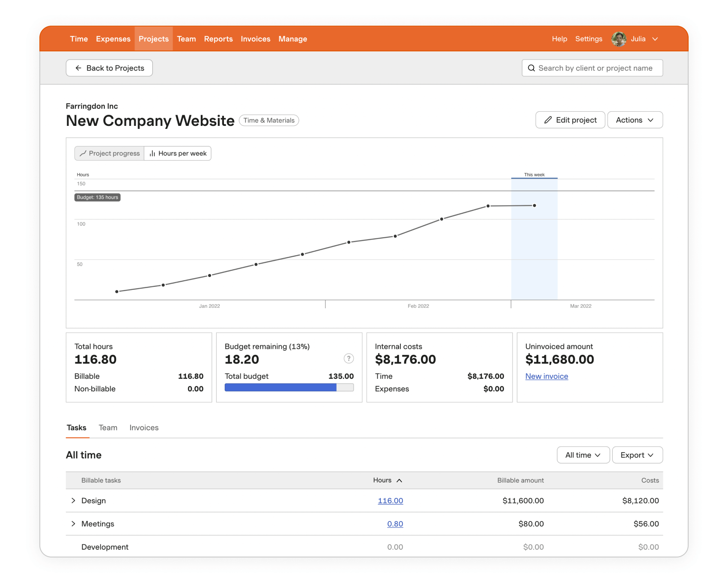Open the 116.00 hours link for Design

390,500
